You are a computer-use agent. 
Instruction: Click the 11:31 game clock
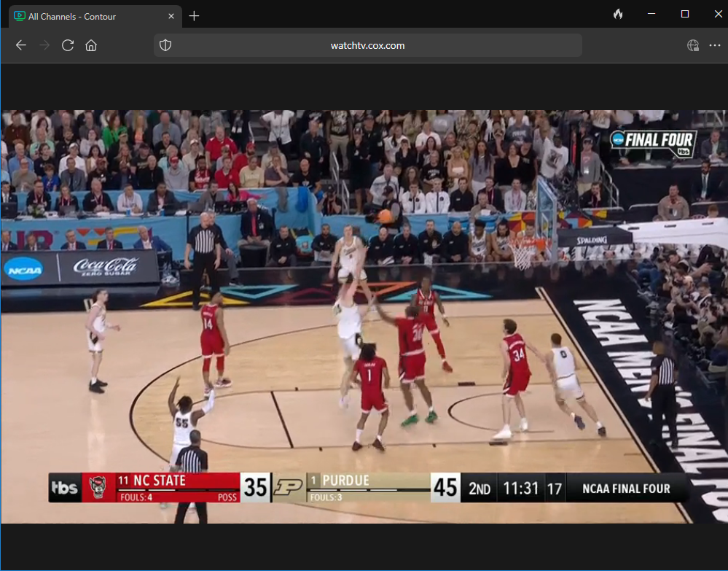(x=520, y=489)
